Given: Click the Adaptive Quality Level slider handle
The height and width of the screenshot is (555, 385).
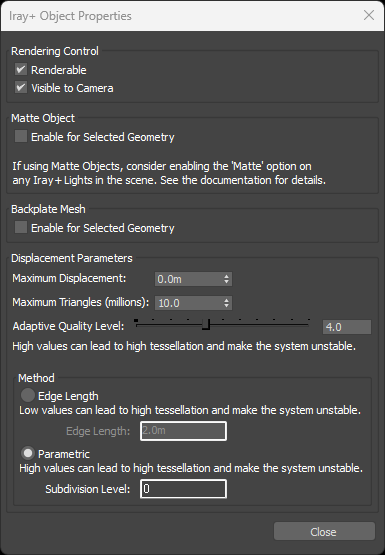Looking at the screenshot, I should 207,324.
